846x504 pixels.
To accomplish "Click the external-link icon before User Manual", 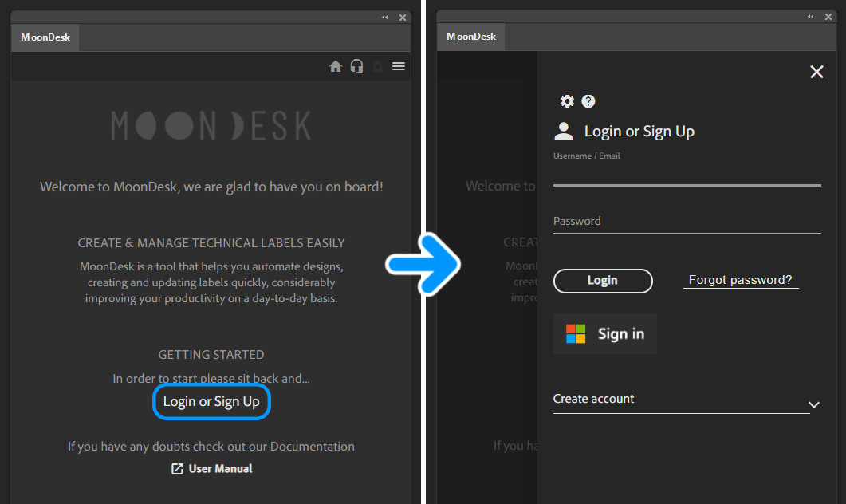I will click(177, 469).
